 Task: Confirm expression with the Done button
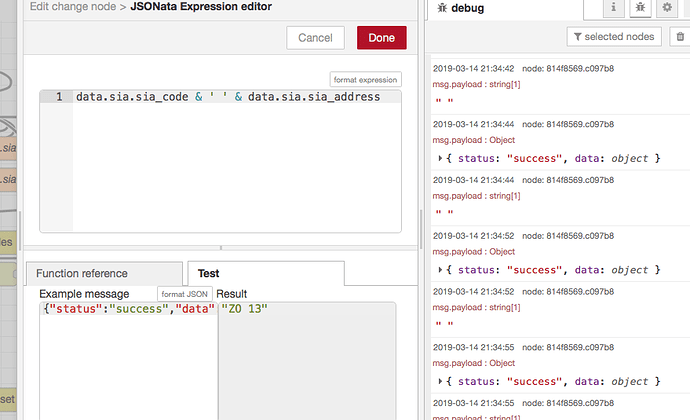[382, 38]
